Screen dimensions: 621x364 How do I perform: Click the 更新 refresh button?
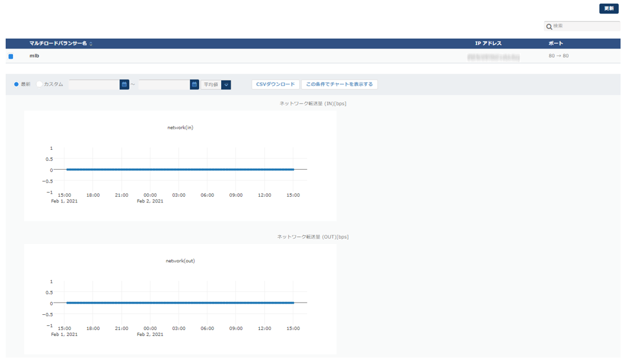coord(609,9)
